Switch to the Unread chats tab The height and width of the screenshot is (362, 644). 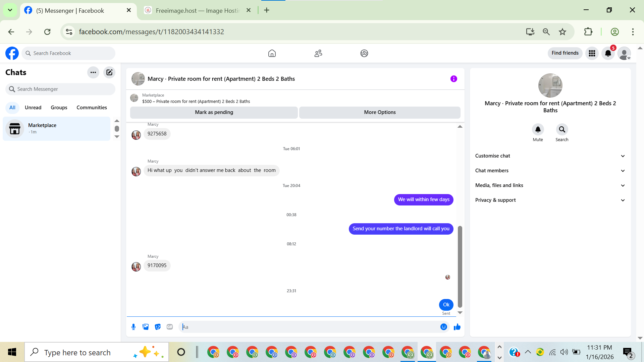pyautogui.click(x=33, y=108)
